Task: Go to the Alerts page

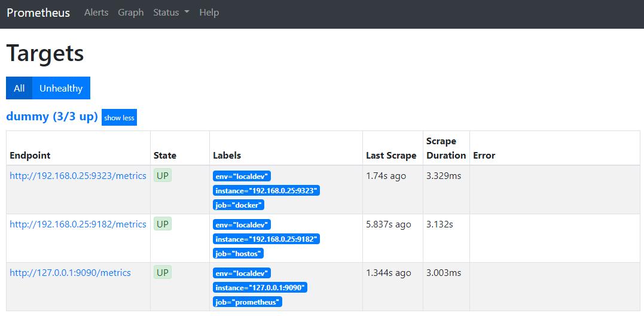Action: tap(96, 13)
